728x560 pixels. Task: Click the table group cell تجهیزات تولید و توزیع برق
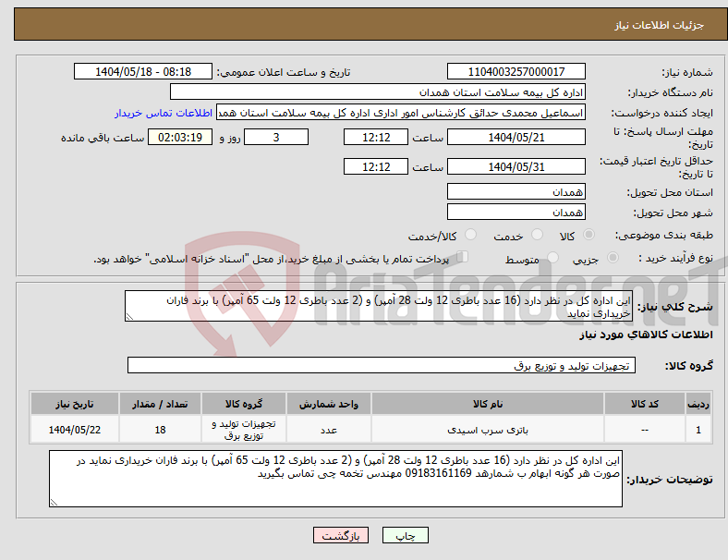(244, 429)
